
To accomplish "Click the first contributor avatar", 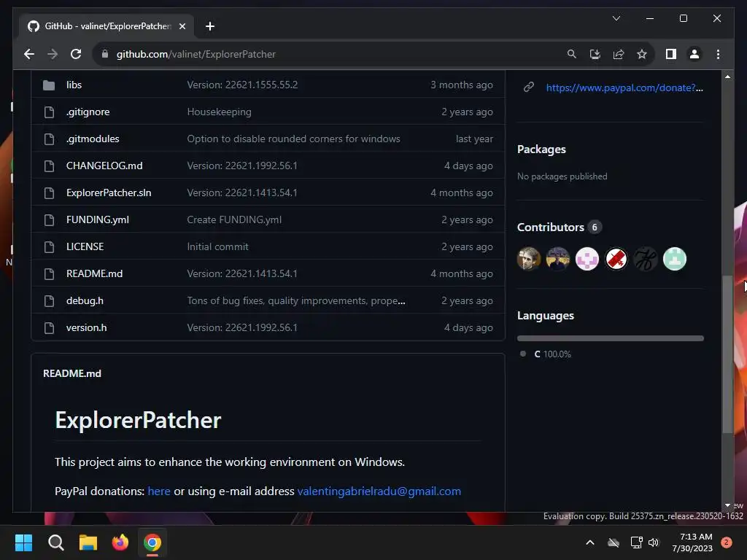I will (x=529, y=259).
